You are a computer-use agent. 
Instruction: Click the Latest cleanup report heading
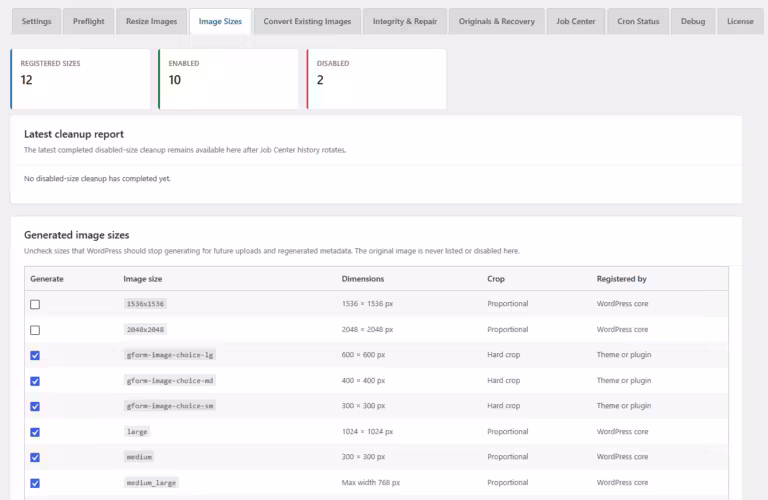point(74,134)
